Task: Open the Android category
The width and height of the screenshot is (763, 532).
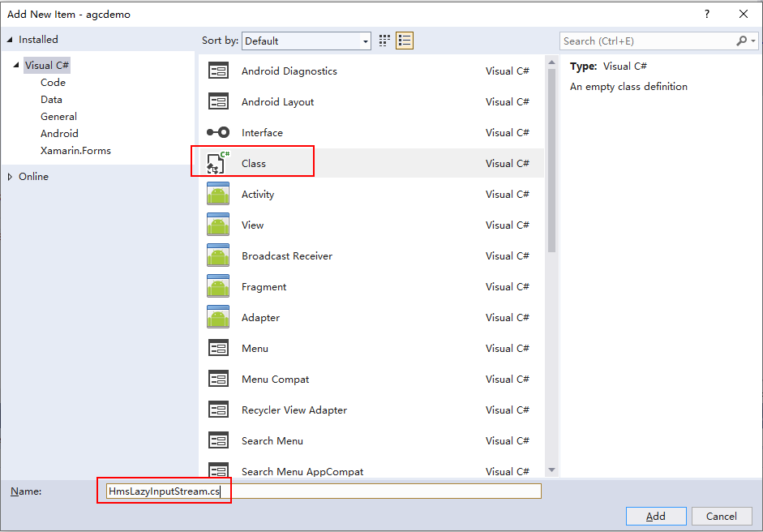Action: 59,134
